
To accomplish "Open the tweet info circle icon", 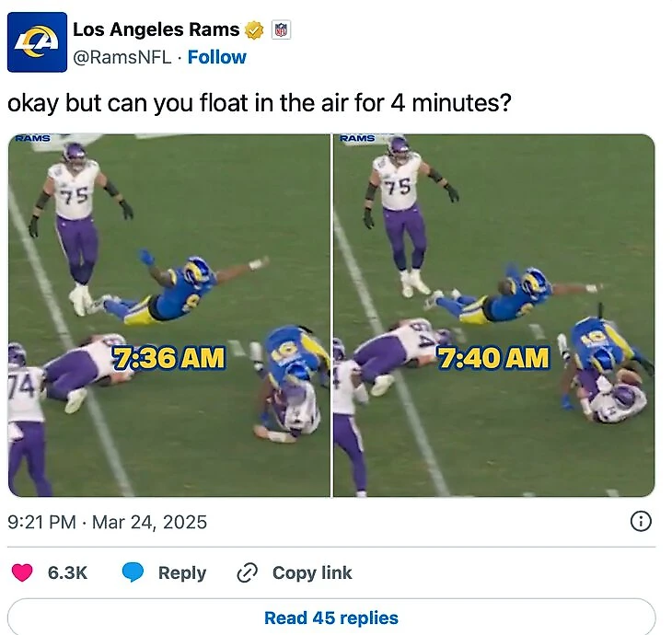I will pos(641,522).
